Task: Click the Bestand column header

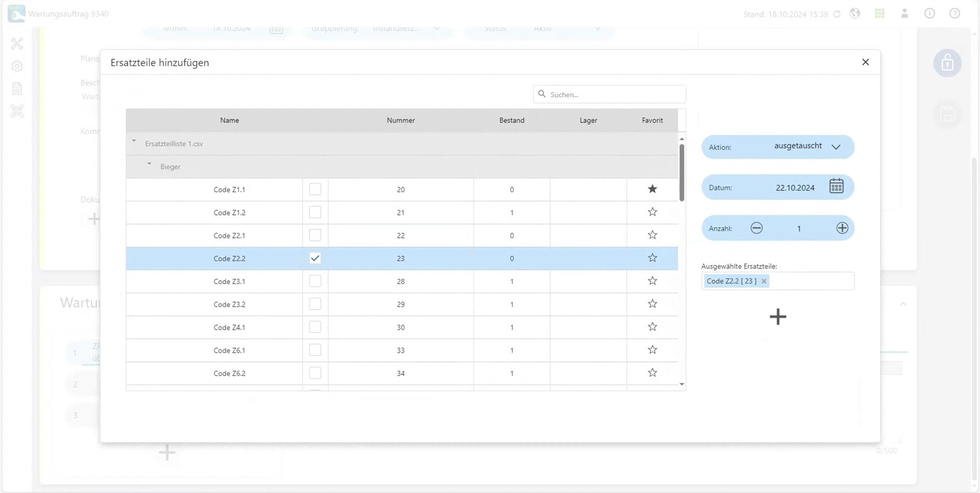Action: [512, 120]
